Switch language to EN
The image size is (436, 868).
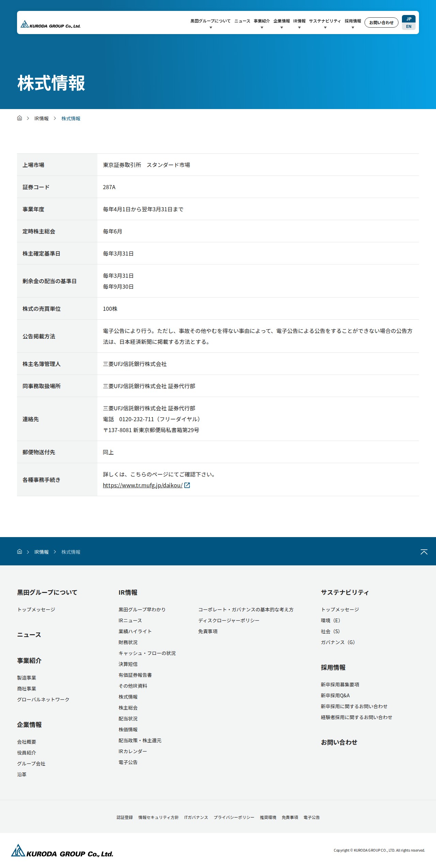[x=409, y=26]
